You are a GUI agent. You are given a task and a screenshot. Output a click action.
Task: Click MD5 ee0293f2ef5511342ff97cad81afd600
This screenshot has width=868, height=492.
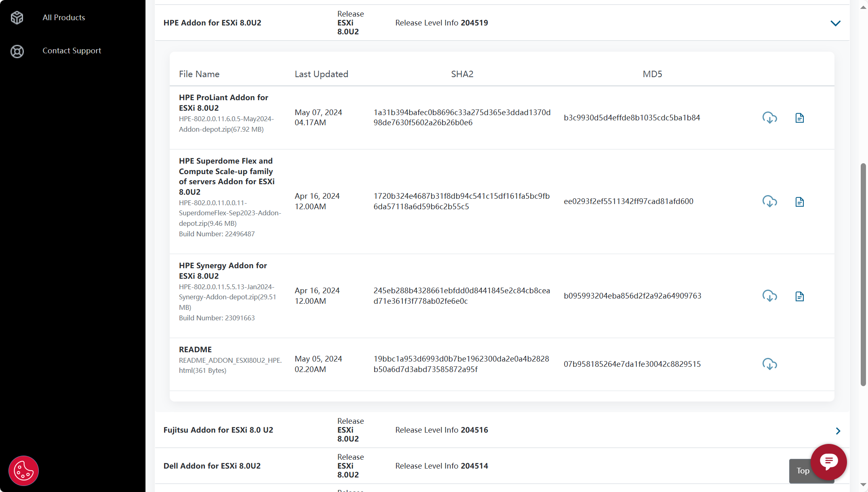(x=628, y=201)
